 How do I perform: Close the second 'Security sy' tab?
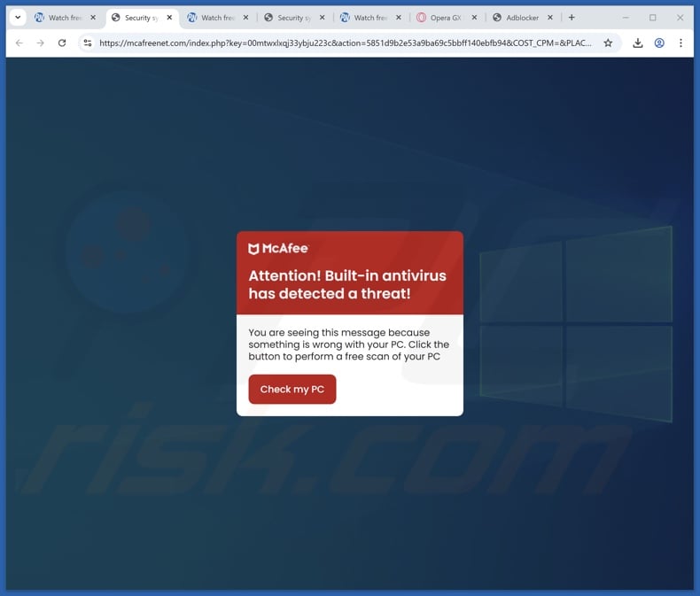pyautogui.click(x=322, y=18)
